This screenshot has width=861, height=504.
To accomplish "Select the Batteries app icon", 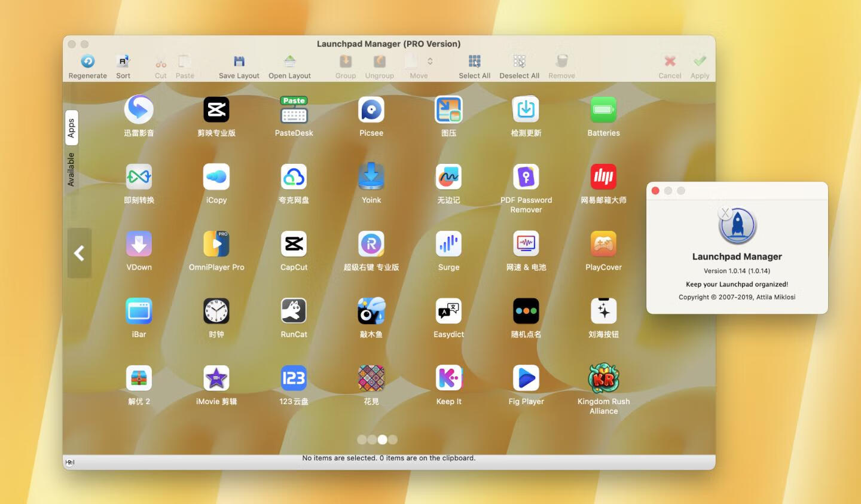I will point(604,109).
